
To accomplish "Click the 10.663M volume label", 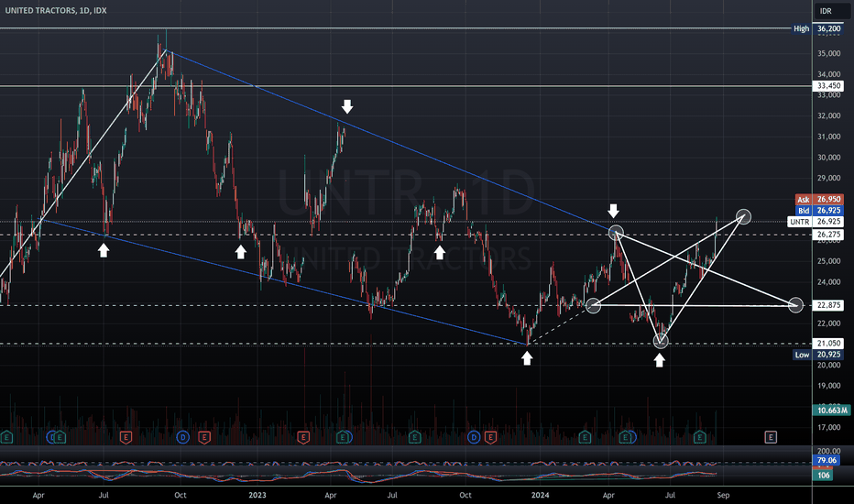I will coord(833,411).
